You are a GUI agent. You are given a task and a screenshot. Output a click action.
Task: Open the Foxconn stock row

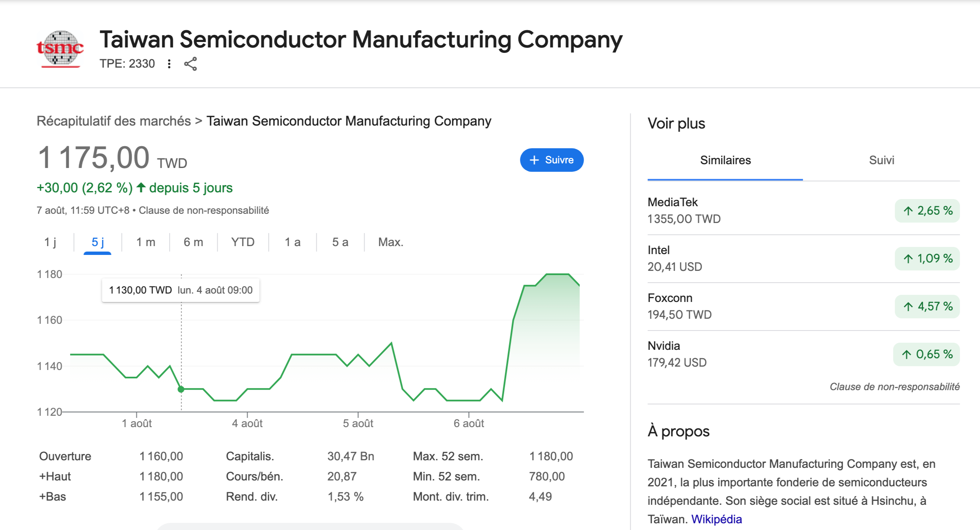804,307
